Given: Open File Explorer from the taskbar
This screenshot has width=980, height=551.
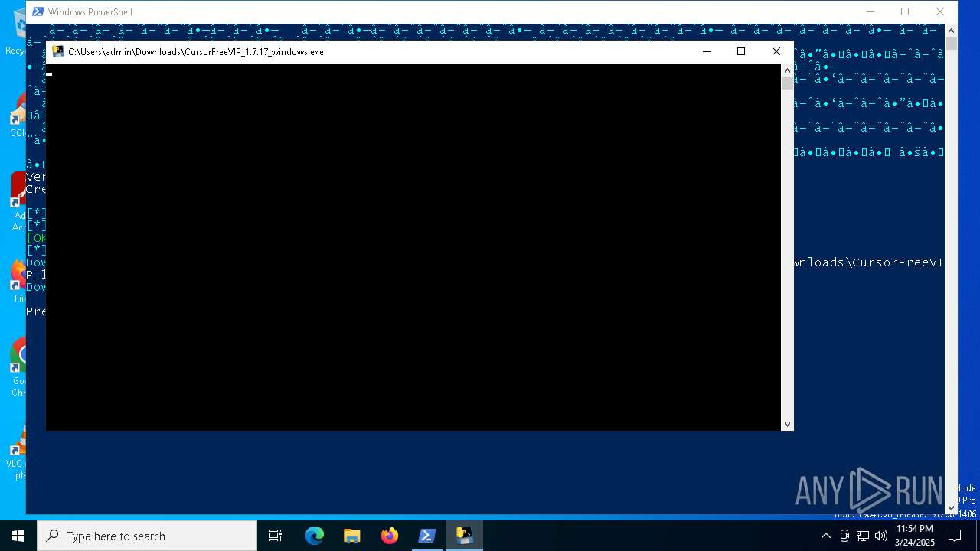Looking at the screenshot, I should (x=351, y=536).
